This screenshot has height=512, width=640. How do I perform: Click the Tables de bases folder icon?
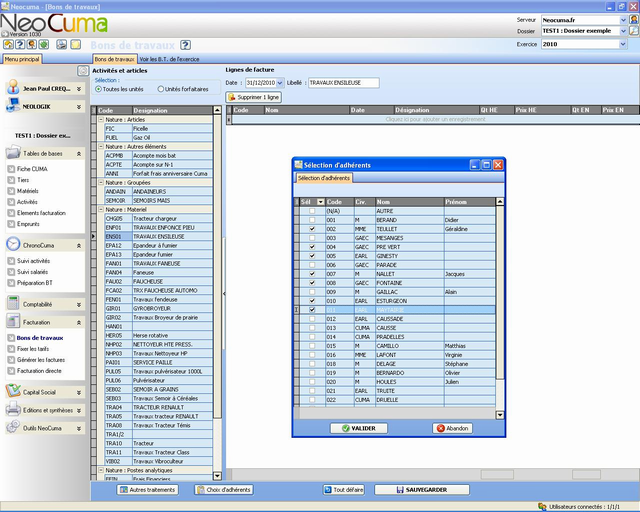(13, 153)
